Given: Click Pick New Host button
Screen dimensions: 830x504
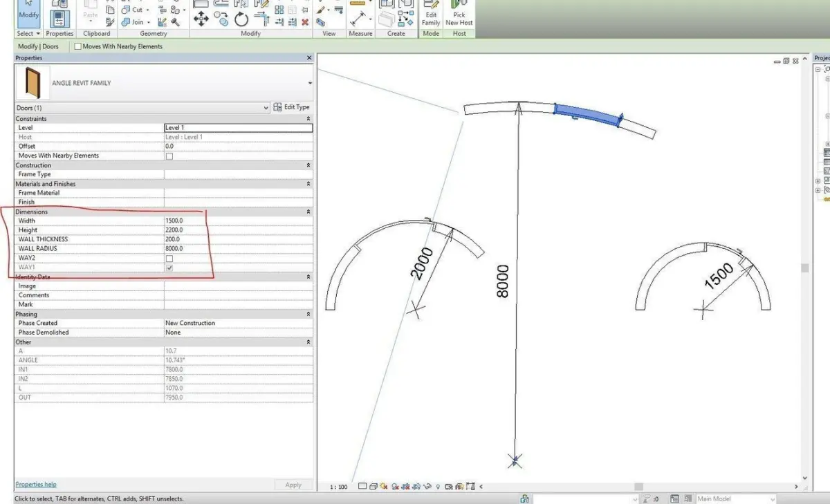Looking at the screenshot, I should click(459, 15).
